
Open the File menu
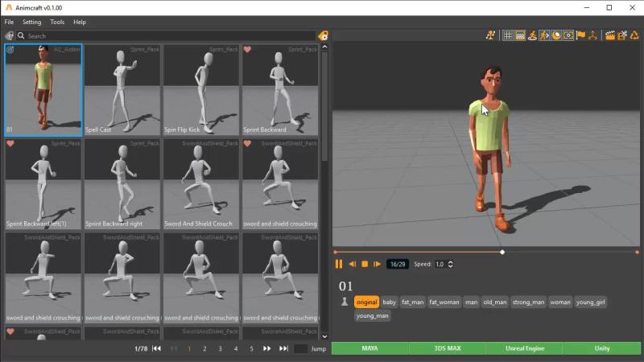click(x=9, y=23)
